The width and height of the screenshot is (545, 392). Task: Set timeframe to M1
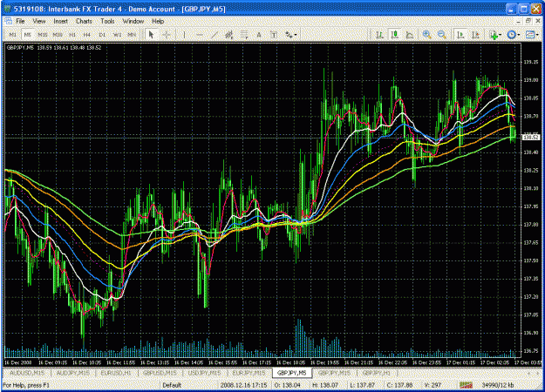(12, 35)
